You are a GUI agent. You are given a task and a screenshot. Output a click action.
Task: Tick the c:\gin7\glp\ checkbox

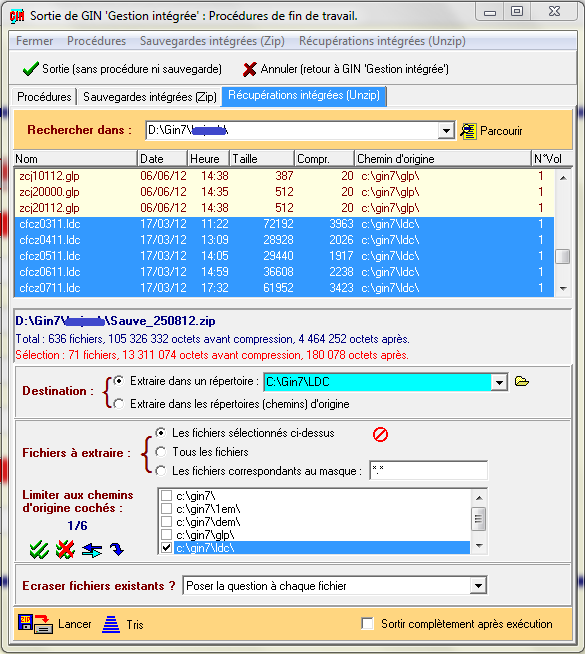[166, 534]
